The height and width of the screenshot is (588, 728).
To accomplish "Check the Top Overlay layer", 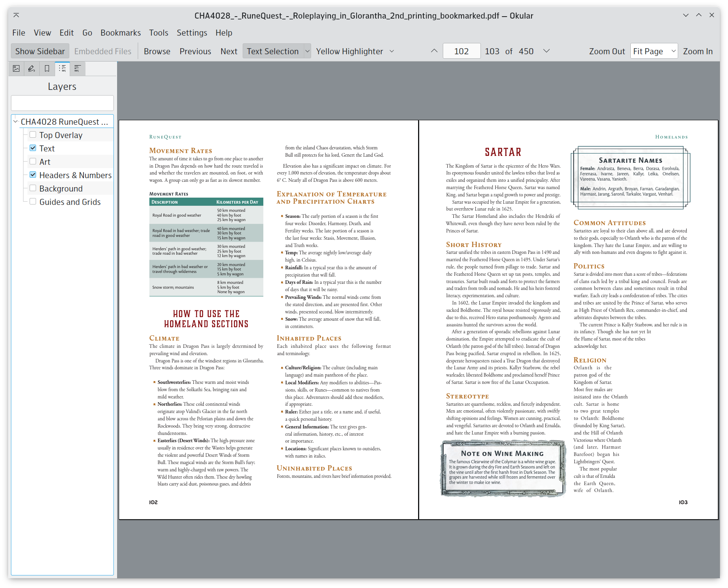I will pos(33,134).
